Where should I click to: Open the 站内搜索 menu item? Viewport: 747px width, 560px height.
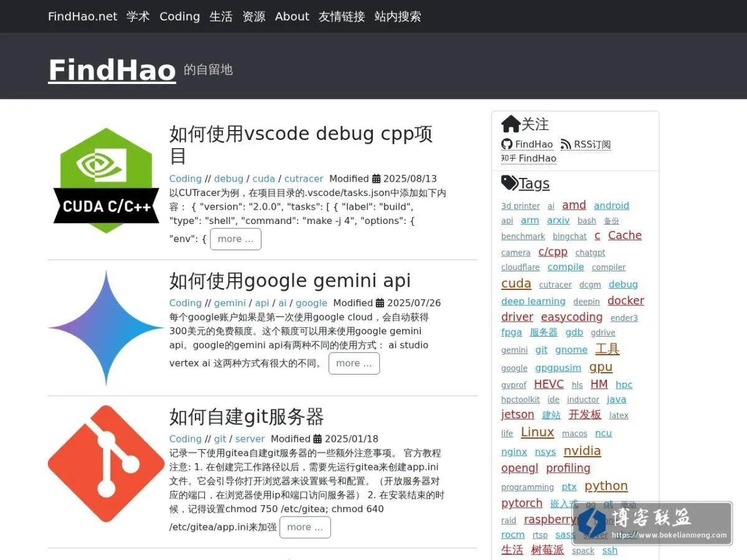pyautogui.click(x=398, y=16)
